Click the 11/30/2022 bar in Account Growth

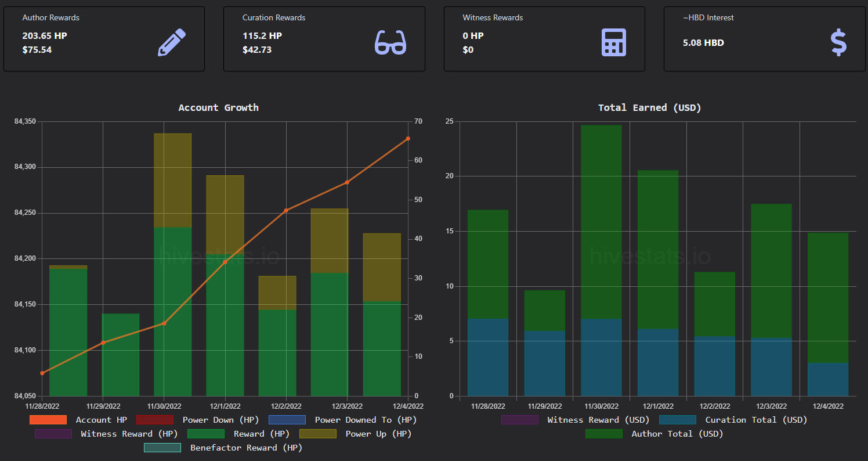173,265
